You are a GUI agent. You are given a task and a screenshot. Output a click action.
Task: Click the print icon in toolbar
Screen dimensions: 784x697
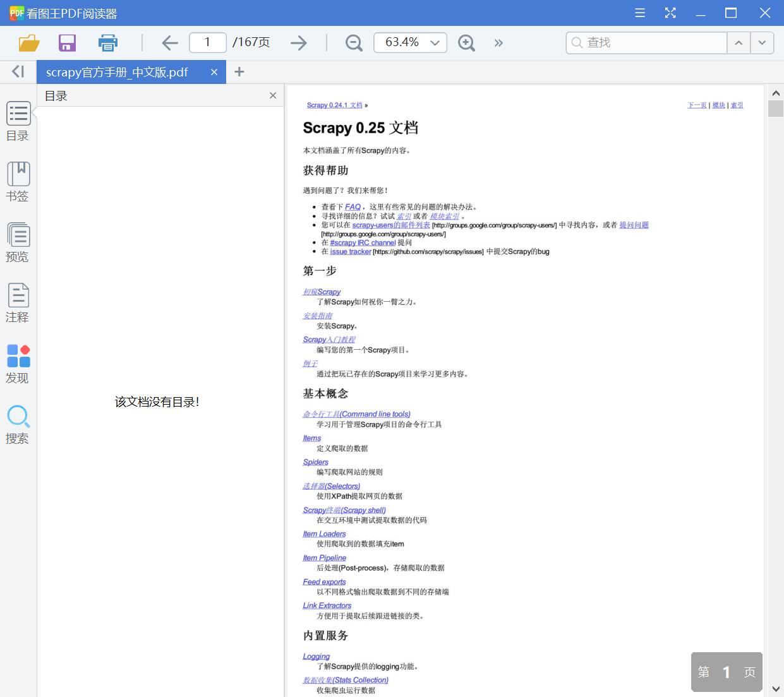tap(108, 43)
